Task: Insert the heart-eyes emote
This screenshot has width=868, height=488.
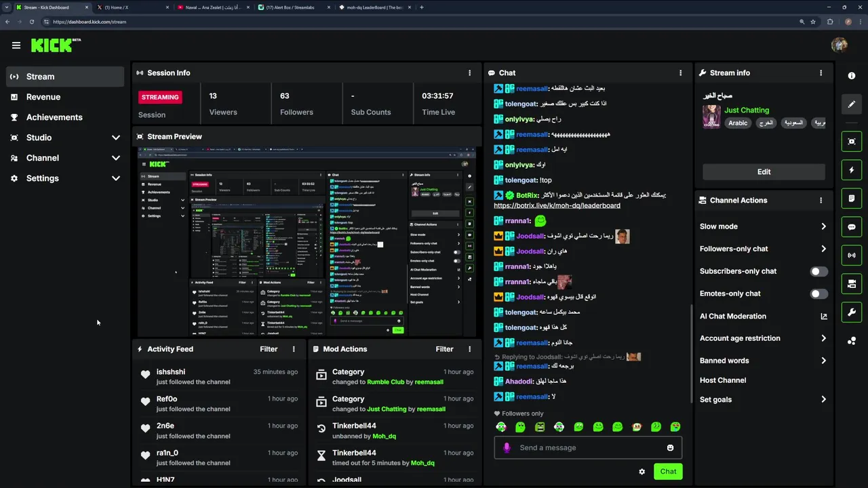Action: (x=675, y=427)
